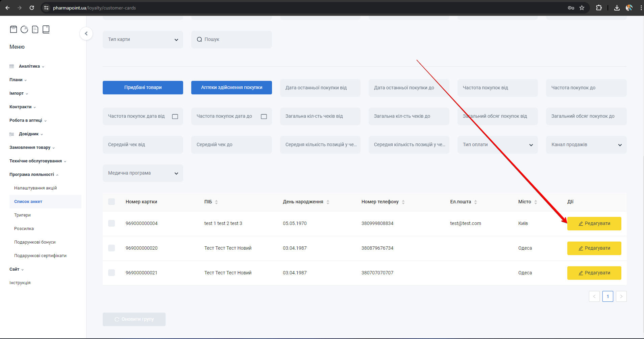Click the pie chart icon in sidebar header
This screenshot has width=644, height=339.
[24, 29]
